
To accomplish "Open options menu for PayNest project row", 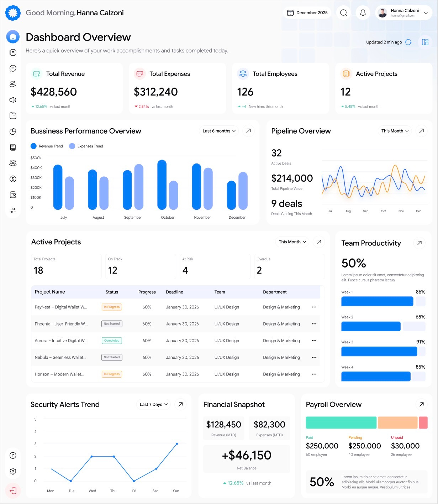I will coord(314,307).
